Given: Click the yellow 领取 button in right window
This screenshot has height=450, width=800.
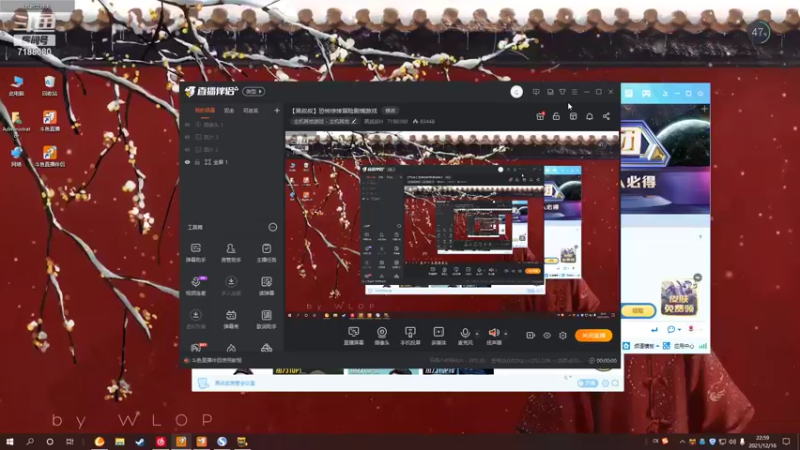Looking at the screenshot, I should pyautogui.click(x=638, y=310).
